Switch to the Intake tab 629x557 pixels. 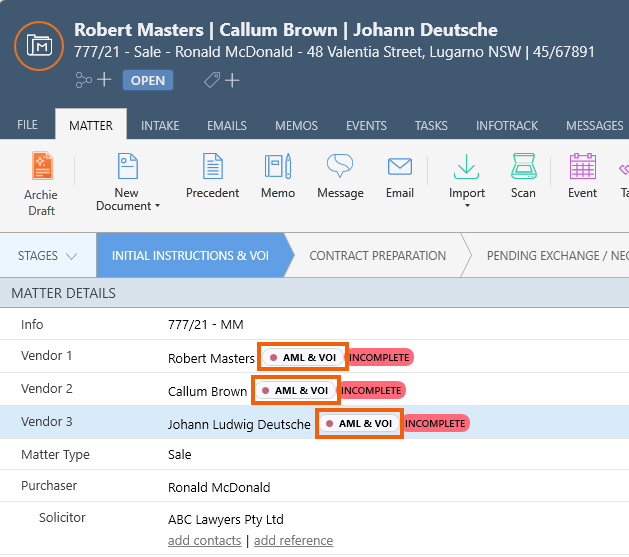click(x=160, y=125)
